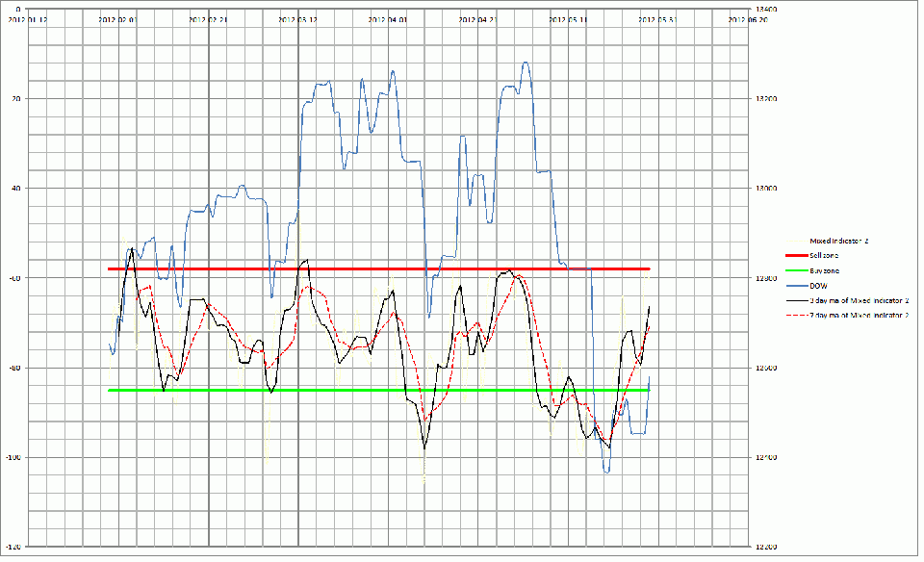This screenshot has width=924, height=562.
Task: Click the date label 2012-04-01 on top axis
Action: (388, 19)
